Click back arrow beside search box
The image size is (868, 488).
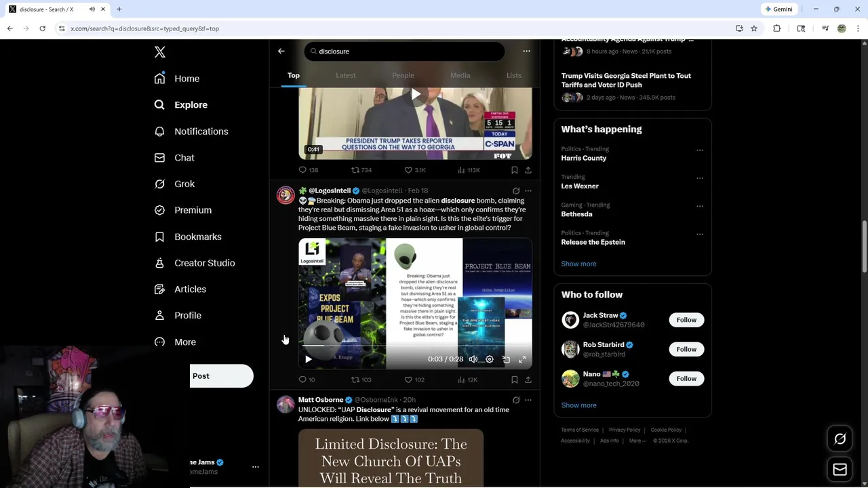point(281,51)
